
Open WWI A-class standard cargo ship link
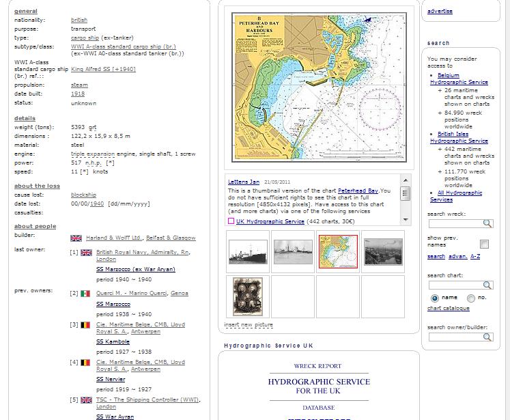pos(124,46)
